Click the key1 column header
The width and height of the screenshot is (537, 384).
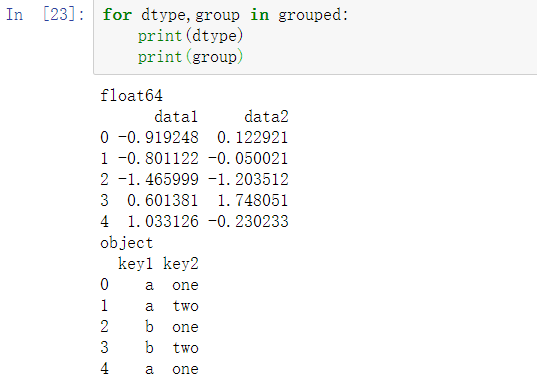coord(135,264)
